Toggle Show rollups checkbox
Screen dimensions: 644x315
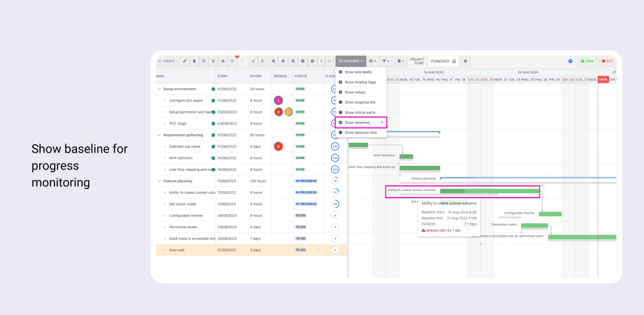[x=340, y=92]
